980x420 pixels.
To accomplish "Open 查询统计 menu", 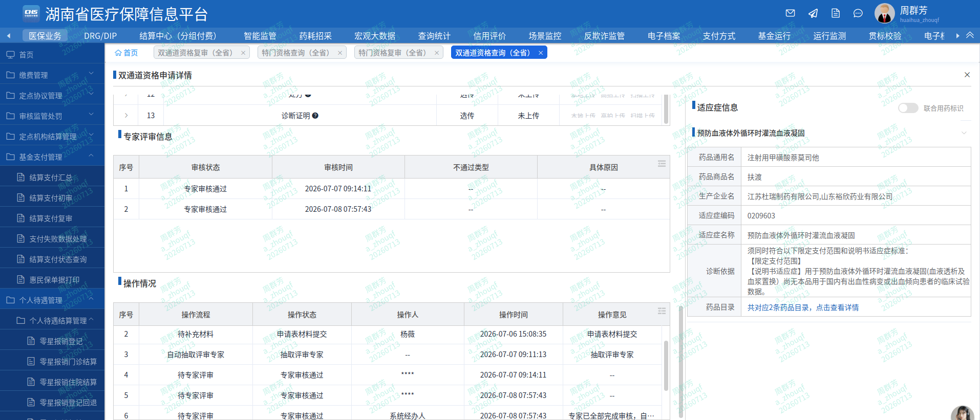I will (x=434, y=36).
